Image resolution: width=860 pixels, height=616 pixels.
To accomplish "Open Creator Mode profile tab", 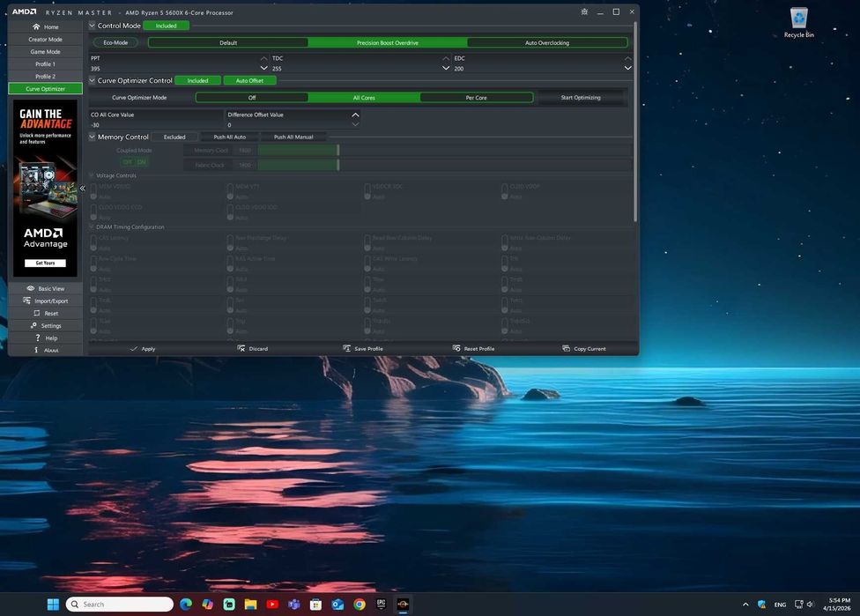I will point(46,40).
